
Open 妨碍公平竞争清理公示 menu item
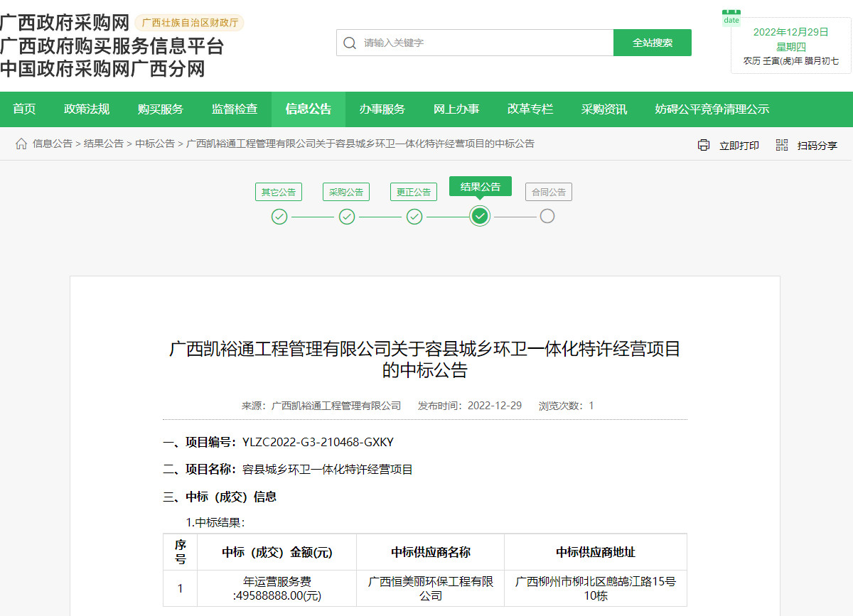pyautogui.click(x=712, y=109)
